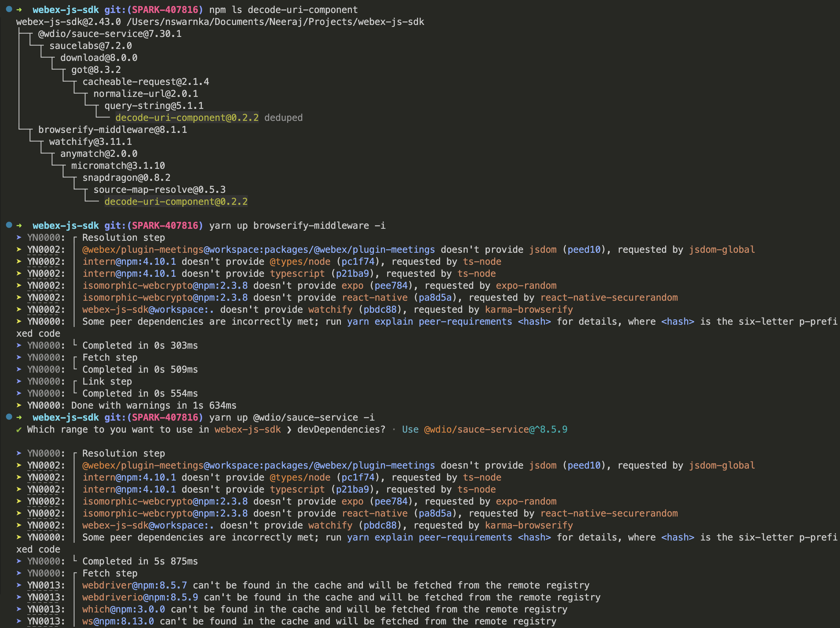Screen dimensions: 840x628
Task: Select the SPARK-407816 git branch label
Action: pyautogui.click(x=164, y=9)
